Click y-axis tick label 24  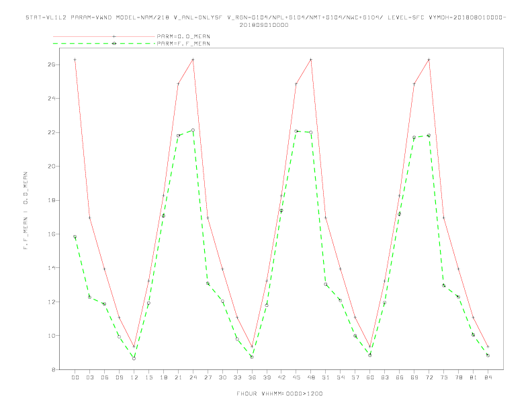tap(52, 98)
